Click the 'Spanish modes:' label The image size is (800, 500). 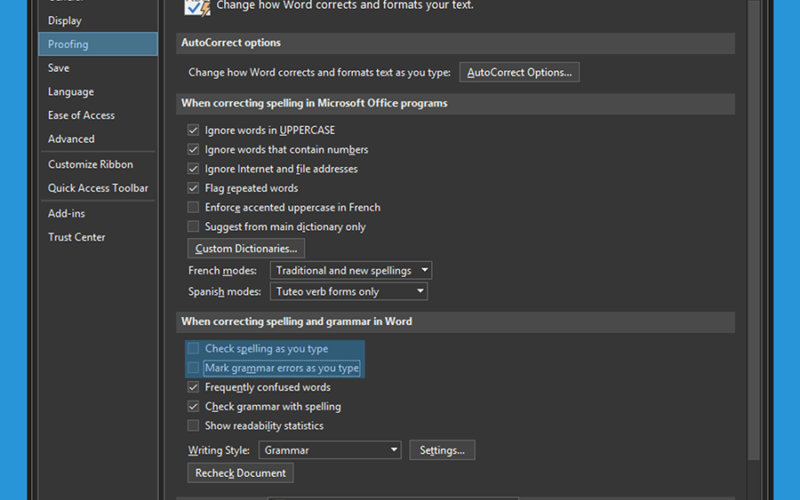pyautogui.click(x=224, y=291)
